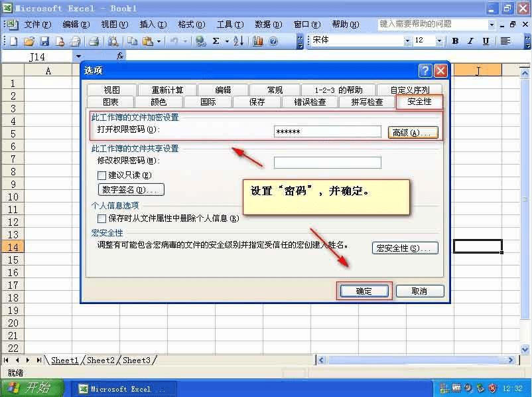This screenshot has height=397, width=532.
Task: Go to first sheet with tab scroll arrow
Action: click(x=6, y=360)
